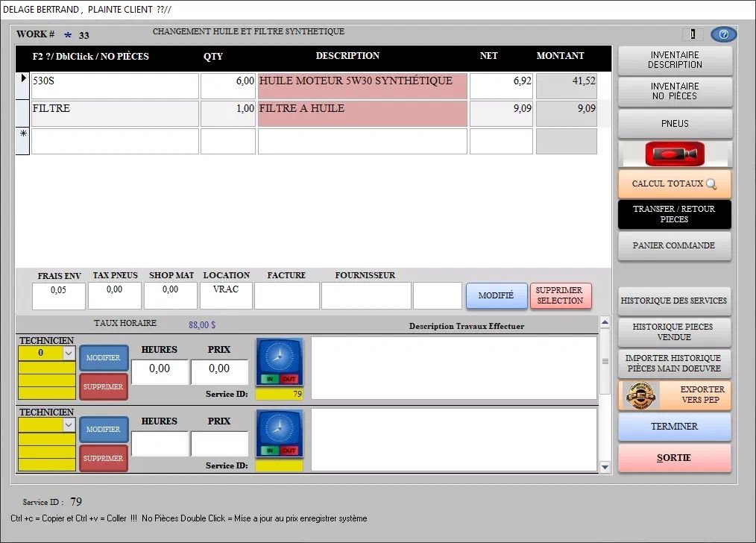This screenshot has width=756, height=543.
Task: Show HISTORIQUE PIECES VENDUE
Action: (675, 332)
